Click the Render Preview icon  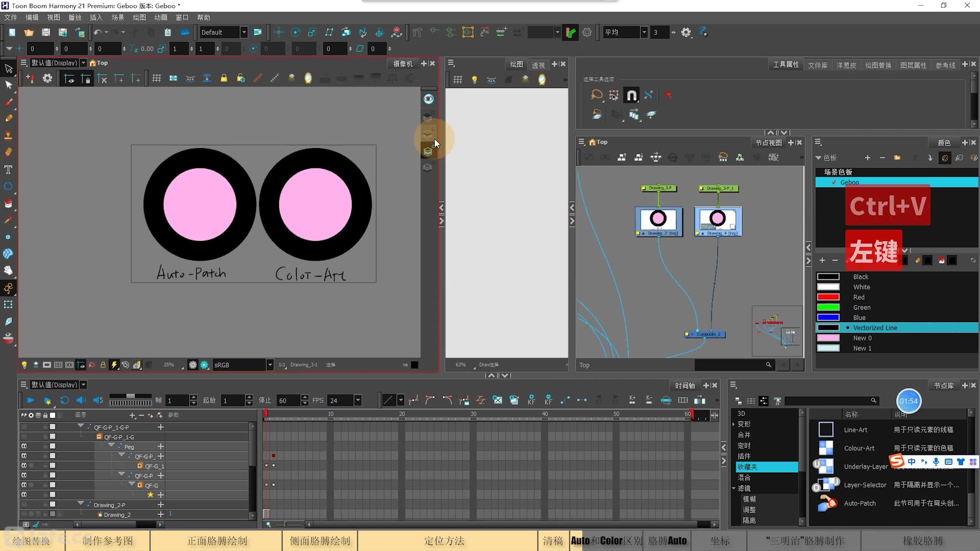pyautogui.click(x=429, y=99)
